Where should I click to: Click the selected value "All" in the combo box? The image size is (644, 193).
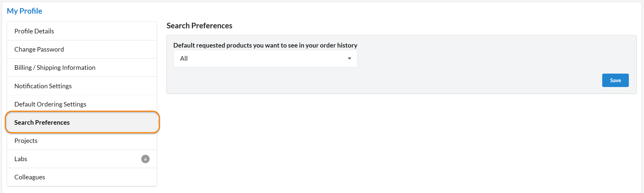coord(184,58)
